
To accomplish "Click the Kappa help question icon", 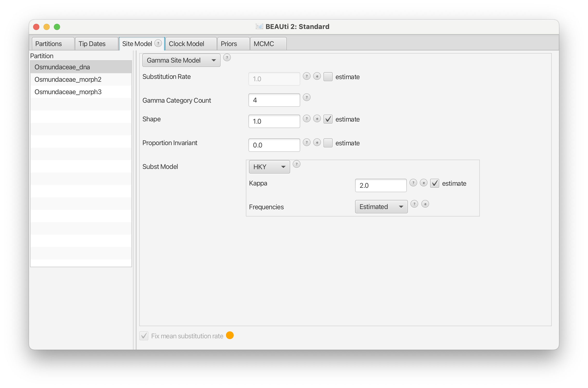I will (413, 183).
